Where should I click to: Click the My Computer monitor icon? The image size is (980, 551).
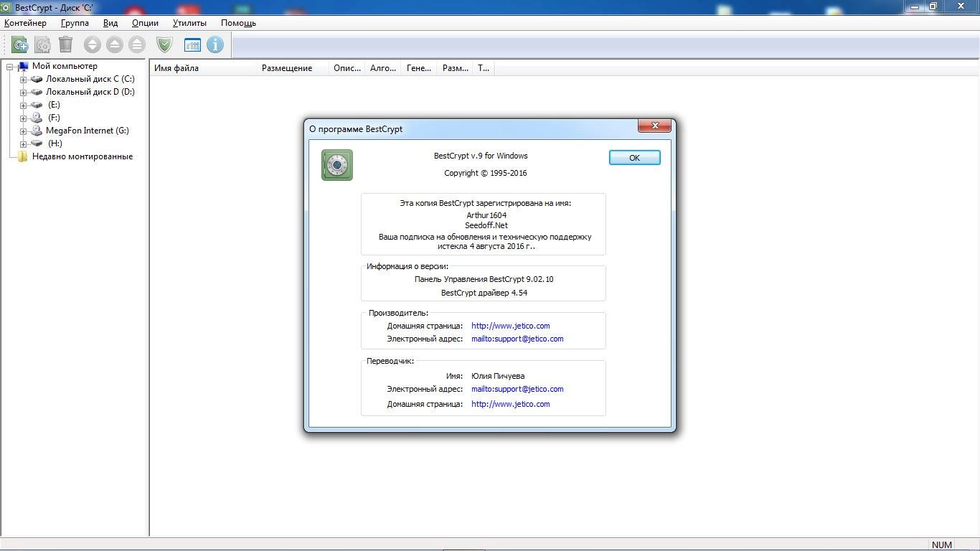tap(23, 66)
